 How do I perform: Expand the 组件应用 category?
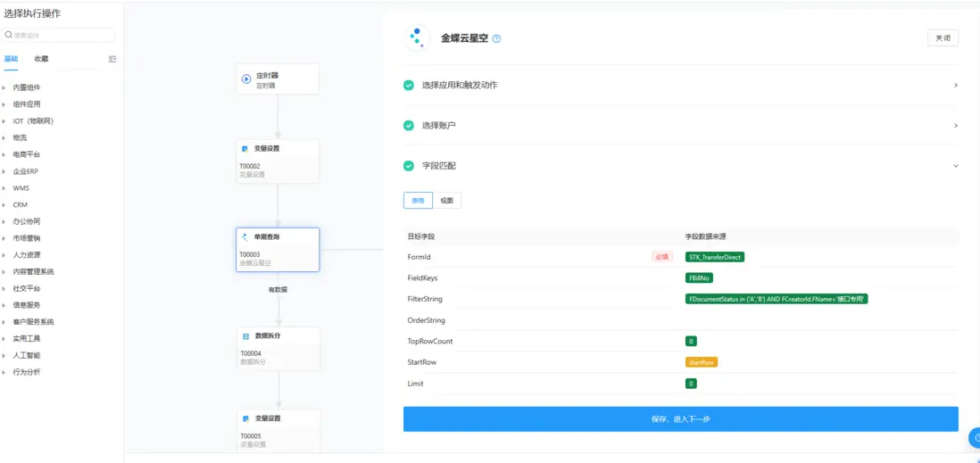(x=4, y=104)
